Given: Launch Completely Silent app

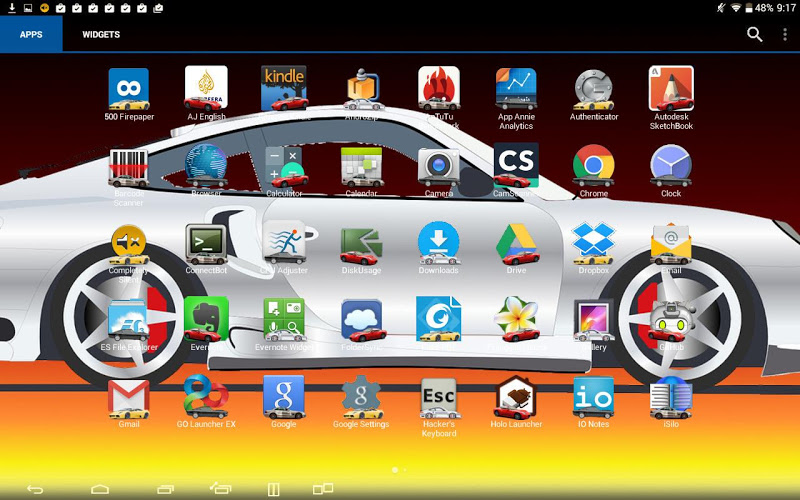Looking at the screenshot, I should point(129,244).
